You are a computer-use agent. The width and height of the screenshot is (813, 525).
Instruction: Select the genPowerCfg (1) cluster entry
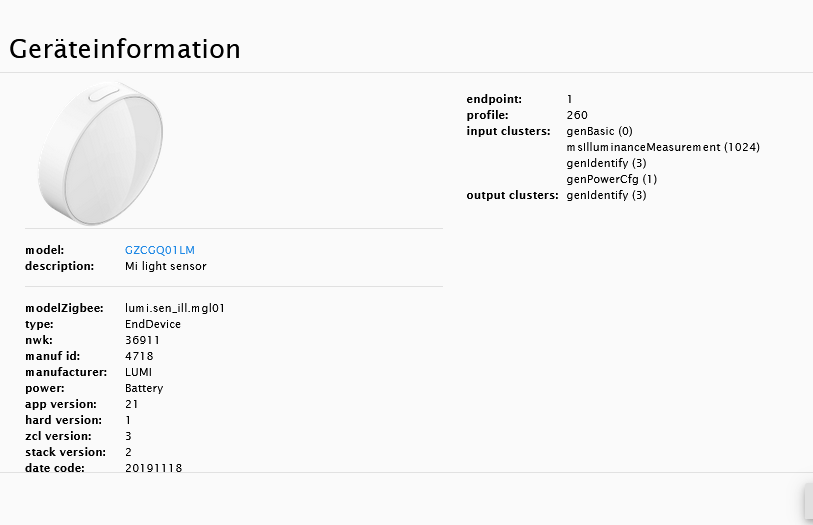(x=611, y=179)
